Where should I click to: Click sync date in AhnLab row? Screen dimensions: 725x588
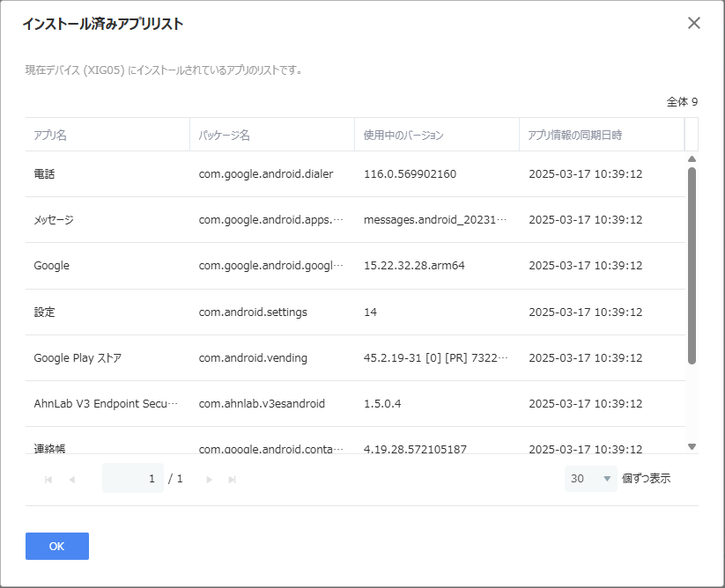coord(585,404)
